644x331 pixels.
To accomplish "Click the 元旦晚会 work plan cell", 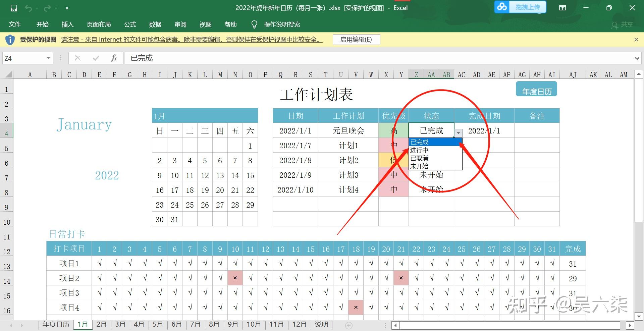I will (x=348, y=130).
